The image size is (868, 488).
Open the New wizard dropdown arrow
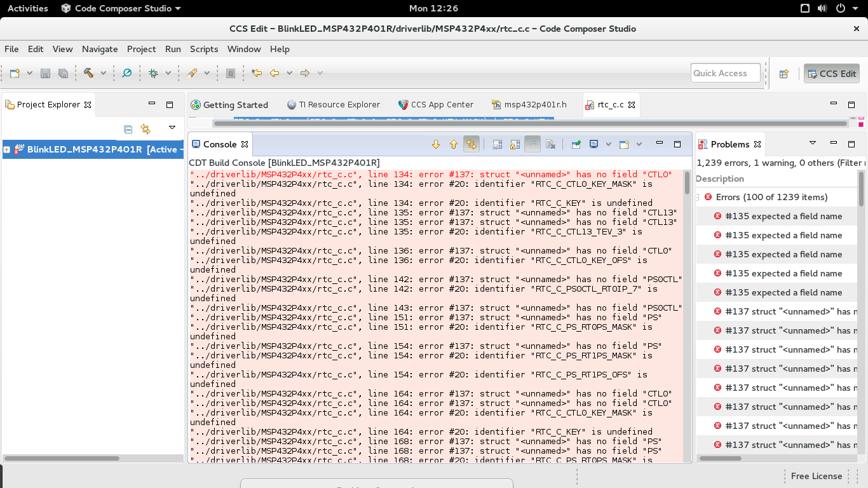[29, 73]
